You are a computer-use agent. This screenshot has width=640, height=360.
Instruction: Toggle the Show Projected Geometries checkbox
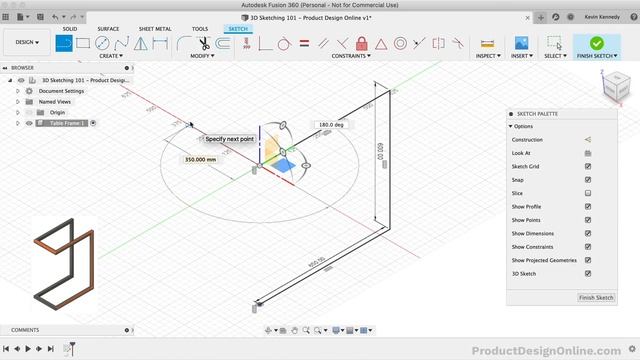tap(588, 260)
